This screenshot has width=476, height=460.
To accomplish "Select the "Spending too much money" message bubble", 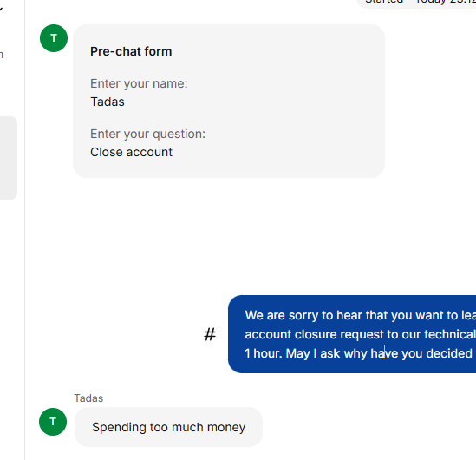I will (168, 427).
